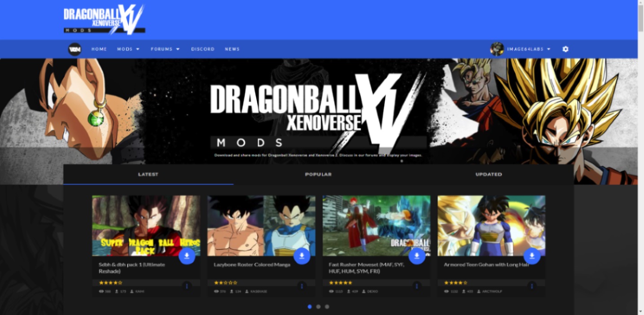Open Sdbh & dbh pack 1 (Ultimate Reshade) title
This screenshot has width=644, height=315.
point(132,268)
